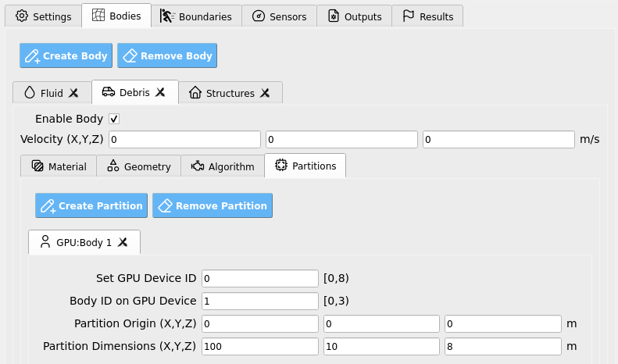Click the 'Velocity (X,Y,Z)' label

[x=62, y=139]
